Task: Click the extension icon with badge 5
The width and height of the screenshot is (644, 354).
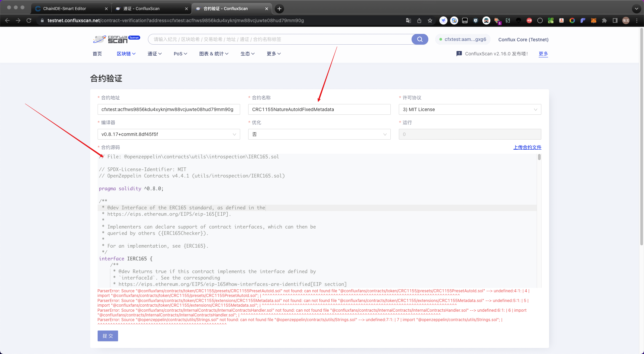Action: [x=497, y=21]
